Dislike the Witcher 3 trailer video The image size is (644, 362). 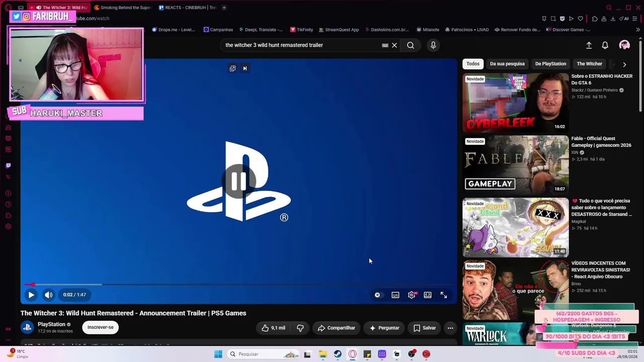pos(300,328)
